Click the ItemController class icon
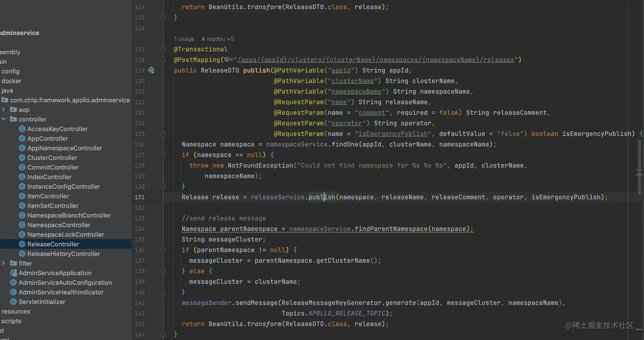The image size is (644, 340). [22, 196]
